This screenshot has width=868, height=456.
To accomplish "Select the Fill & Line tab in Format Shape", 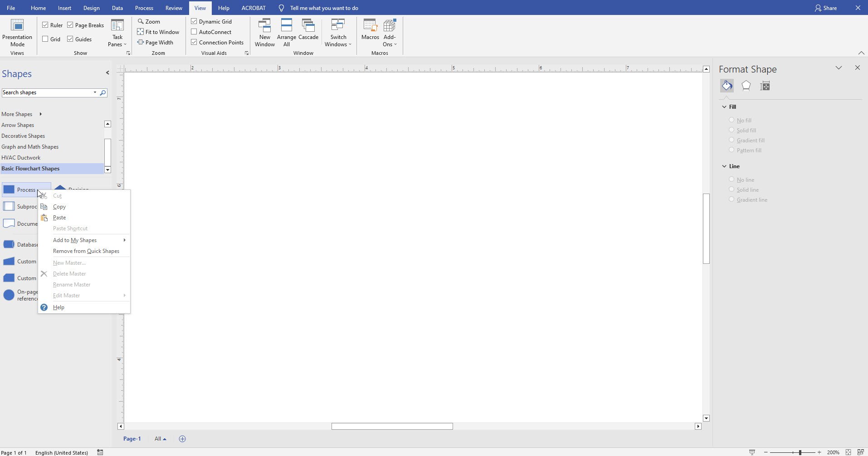I will tap(727, 85).
